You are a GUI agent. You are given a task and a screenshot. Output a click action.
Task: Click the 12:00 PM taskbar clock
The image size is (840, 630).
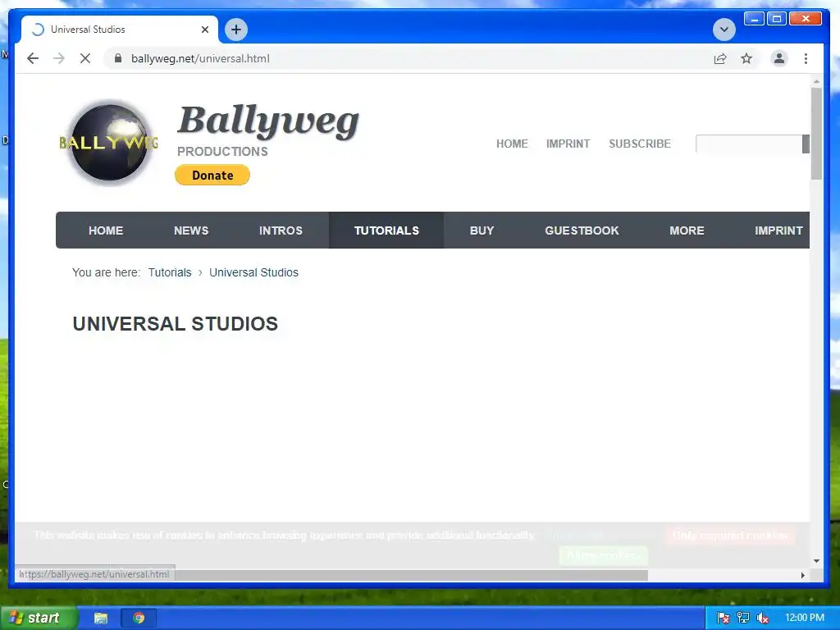804,618
